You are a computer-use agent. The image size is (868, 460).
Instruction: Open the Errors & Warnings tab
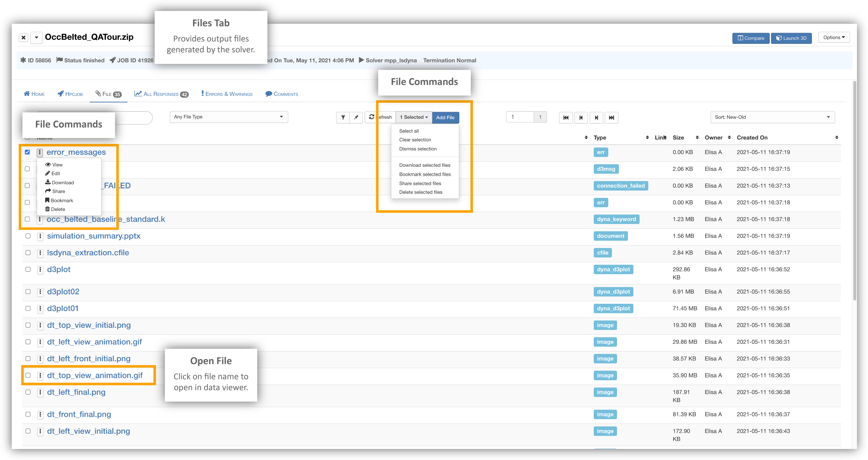tap(227, 94)
